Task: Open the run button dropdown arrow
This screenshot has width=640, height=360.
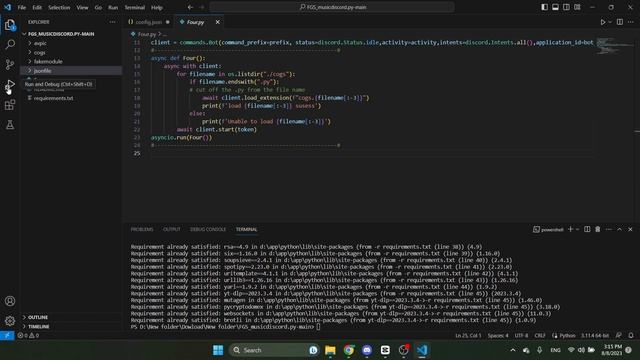Action: [x=610, y=22]
